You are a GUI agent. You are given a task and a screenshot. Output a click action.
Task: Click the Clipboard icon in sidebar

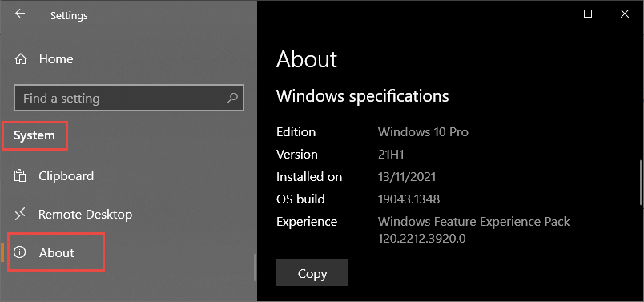point(20,176)
